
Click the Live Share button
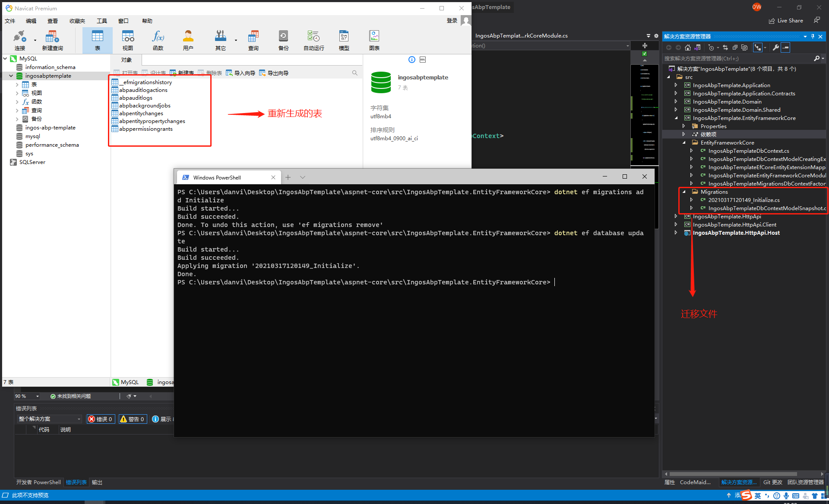(786, 21)
